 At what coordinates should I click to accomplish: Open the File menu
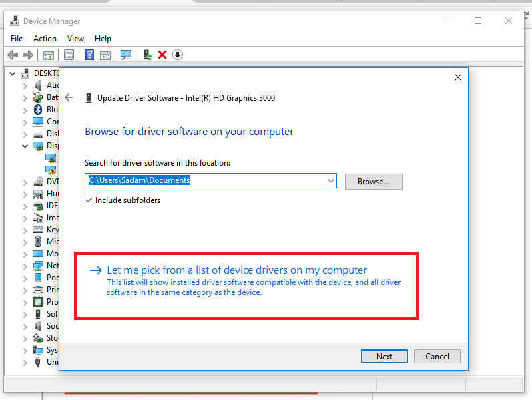17,39
